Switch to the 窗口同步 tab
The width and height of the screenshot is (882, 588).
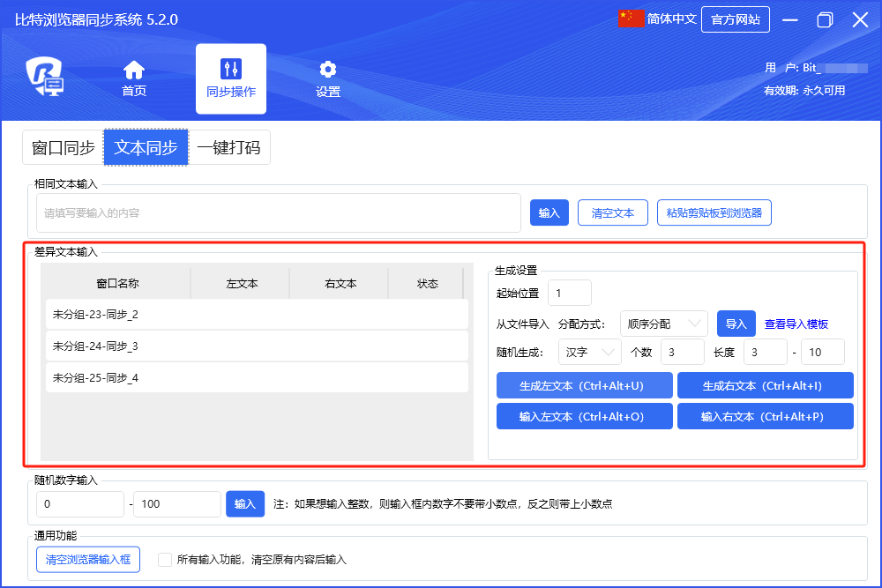tap(63, 147)
